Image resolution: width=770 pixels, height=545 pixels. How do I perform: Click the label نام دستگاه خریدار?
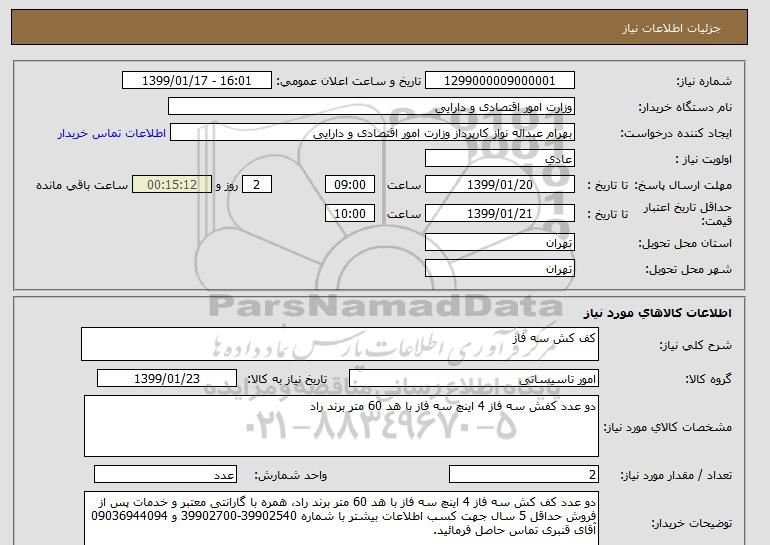coord(685,107)
